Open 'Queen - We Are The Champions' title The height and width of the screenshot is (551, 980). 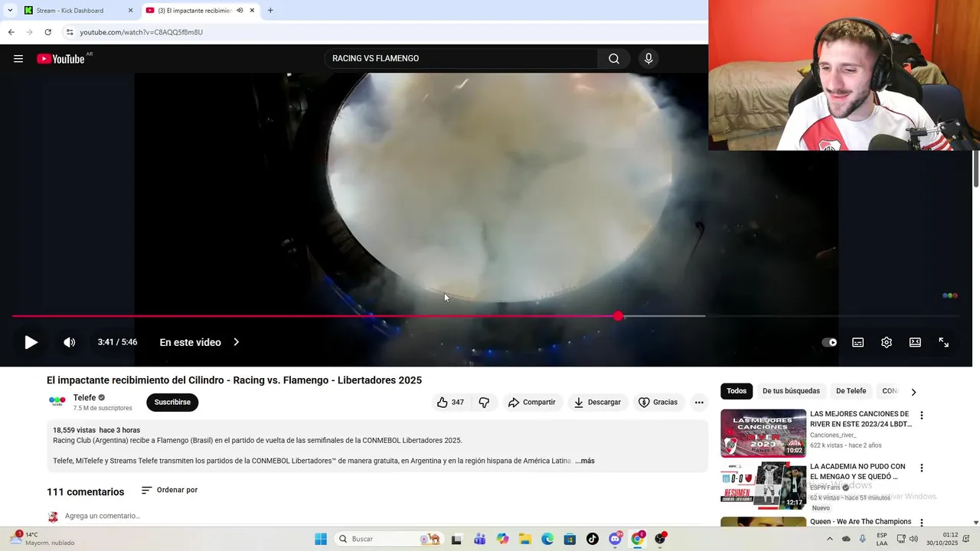coord(861,522)
